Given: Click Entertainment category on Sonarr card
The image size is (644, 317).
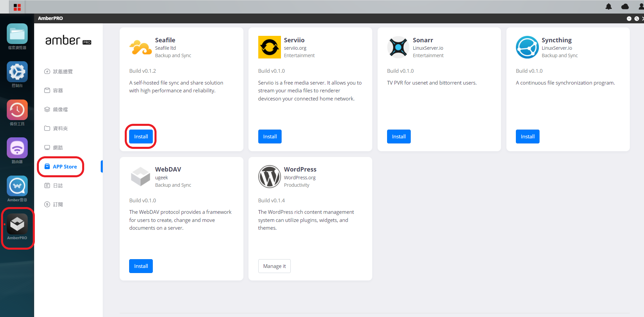Looking at the screenshot, I should point(428,55).
